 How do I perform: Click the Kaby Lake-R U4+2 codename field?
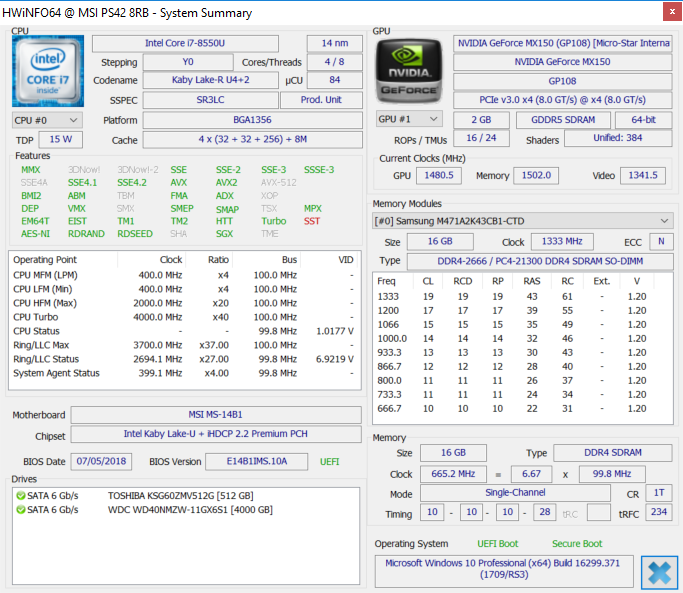(x=210, y=80)
